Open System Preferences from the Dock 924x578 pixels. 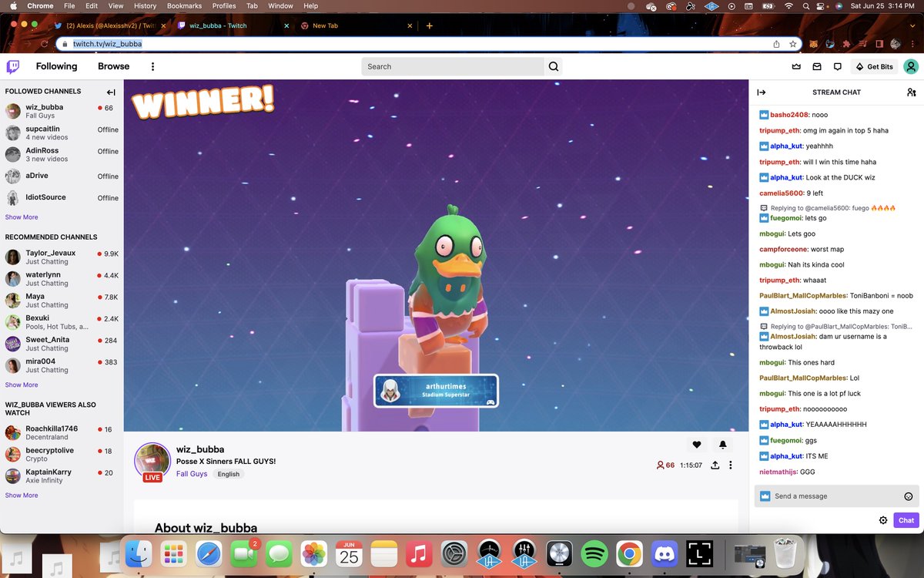454,553
